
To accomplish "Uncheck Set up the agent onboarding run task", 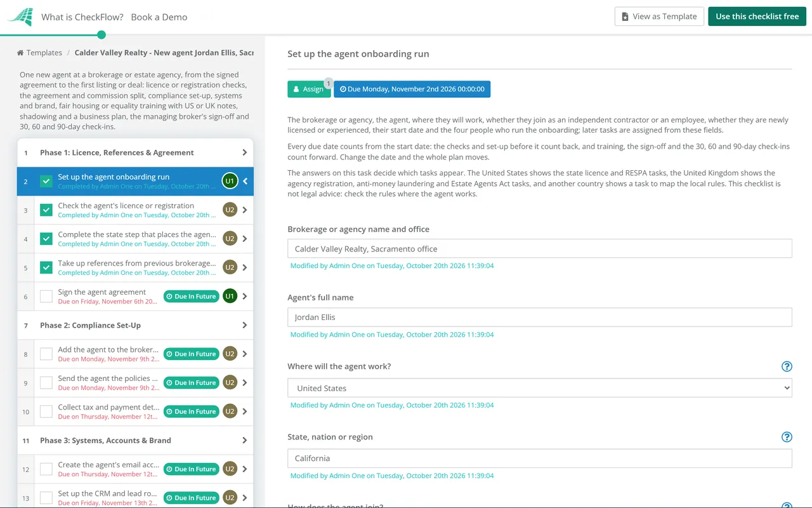I will click(x=46, y=181).
